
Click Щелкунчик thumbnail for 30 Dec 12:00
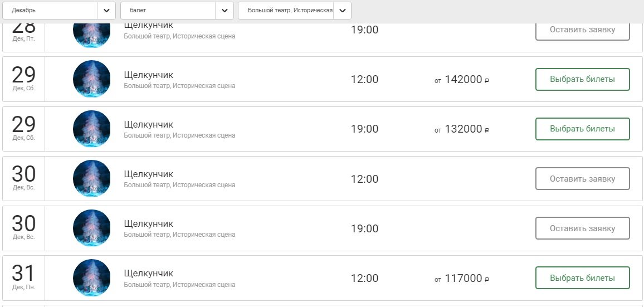pyautogui.click(x=92, y=179)
